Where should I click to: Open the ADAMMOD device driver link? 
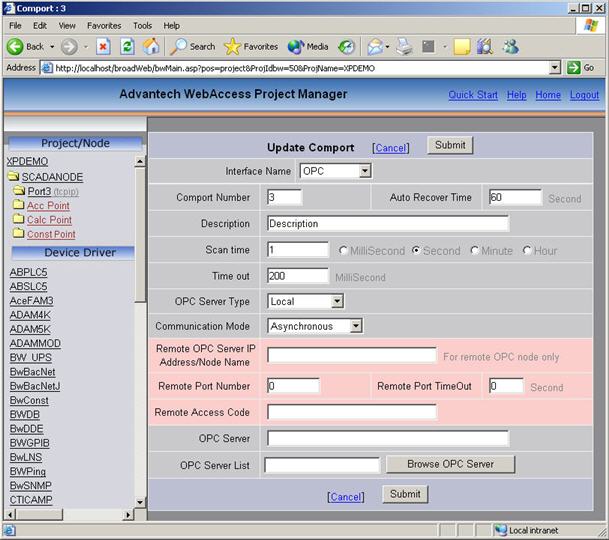point(35,343)
